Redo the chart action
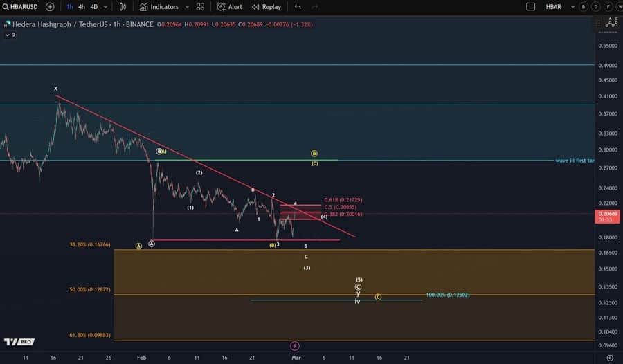The height and width of the screenshot is (364, 623). click(314, 7)
